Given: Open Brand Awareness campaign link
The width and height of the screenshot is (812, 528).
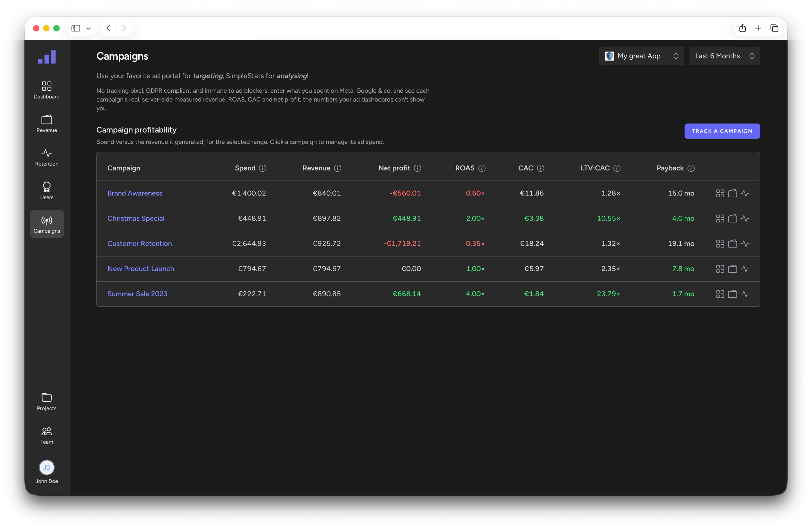Looking at the screenshot, I should coord(135,193).
